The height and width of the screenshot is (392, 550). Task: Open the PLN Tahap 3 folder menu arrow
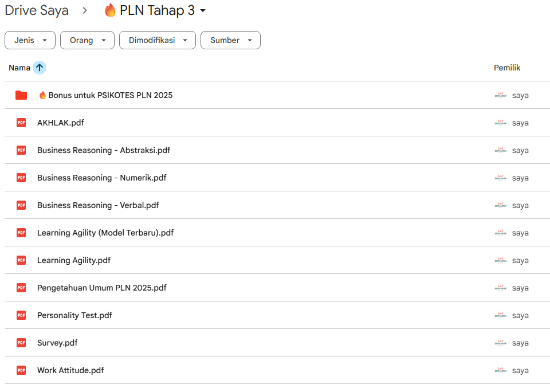(203, 10)
